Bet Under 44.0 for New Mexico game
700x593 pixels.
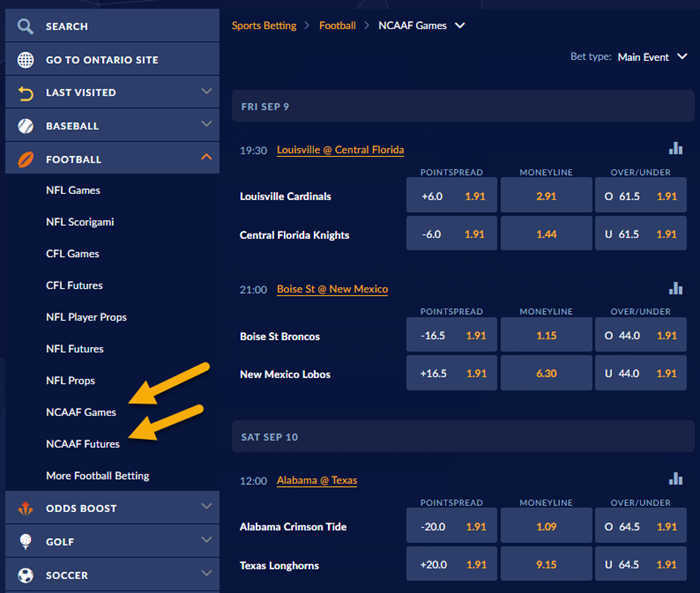(641, 373)
